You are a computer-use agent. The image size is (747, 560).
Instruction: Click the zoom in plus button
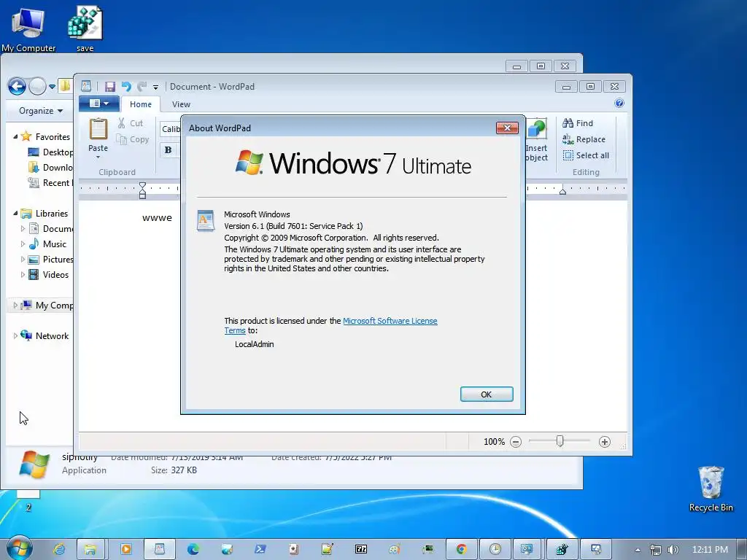tap(605, 442)
